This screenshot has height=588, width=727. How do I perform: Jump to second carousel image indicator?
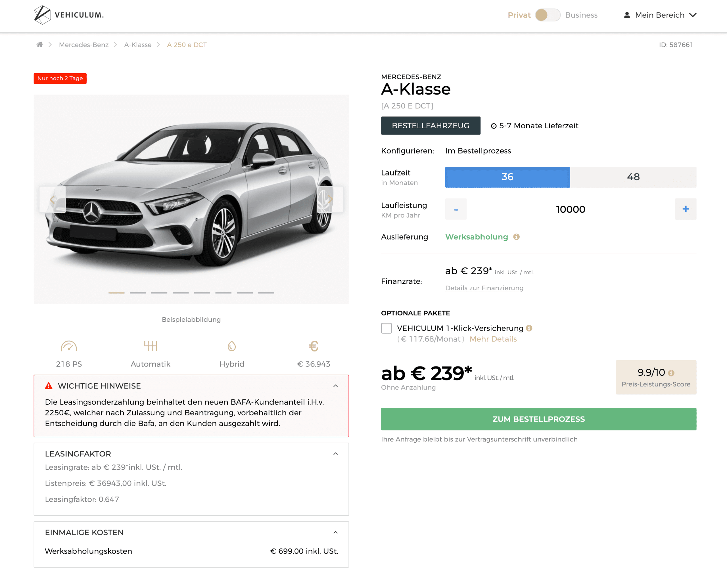138,293
